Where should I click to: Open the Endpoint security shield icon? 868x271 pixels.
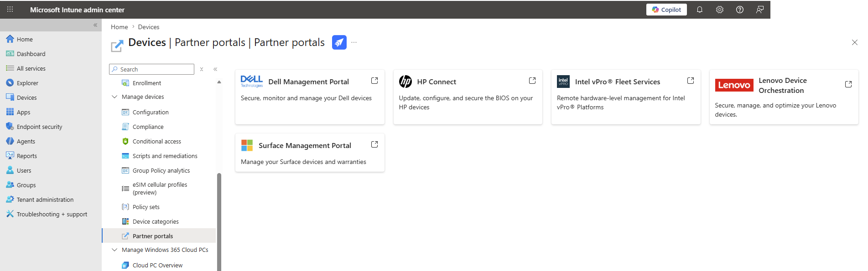[10, 127]
